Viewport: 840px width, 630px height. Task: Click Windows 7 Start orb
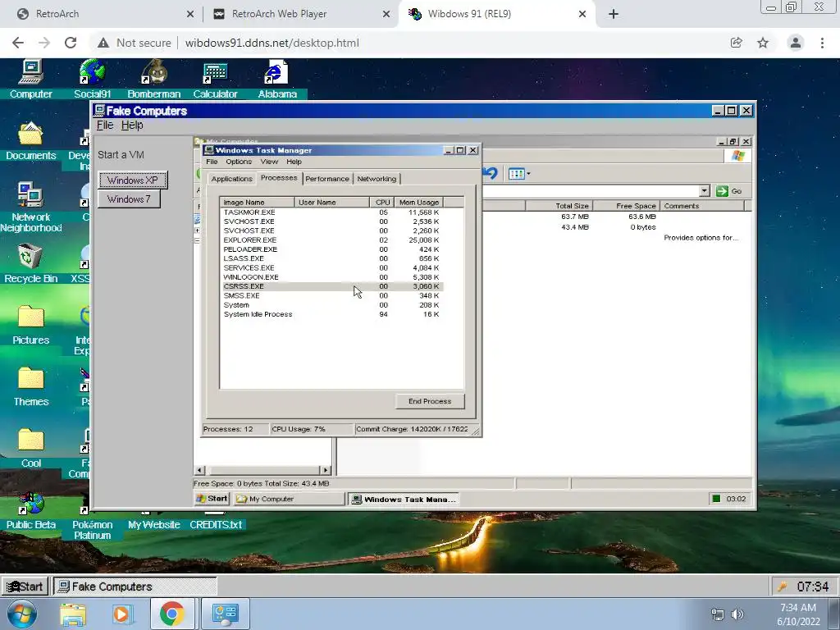(x=22, y=614)
